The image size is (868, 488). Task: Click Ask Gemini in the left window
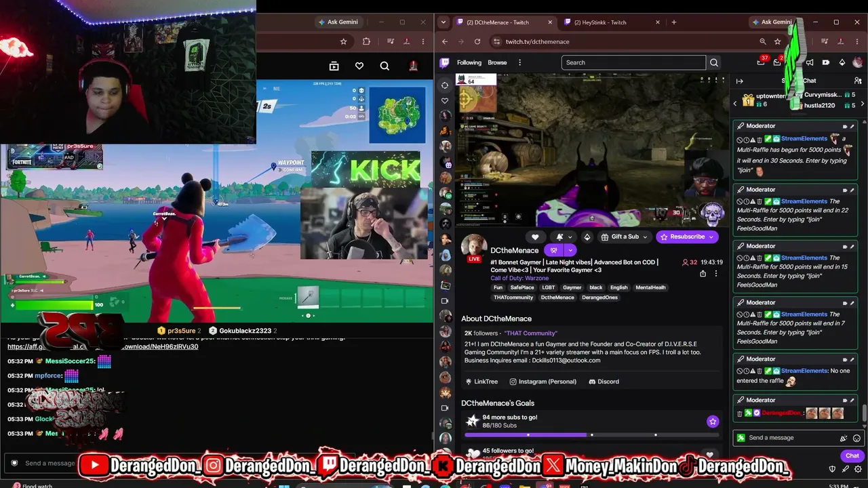tap(338, 22)
